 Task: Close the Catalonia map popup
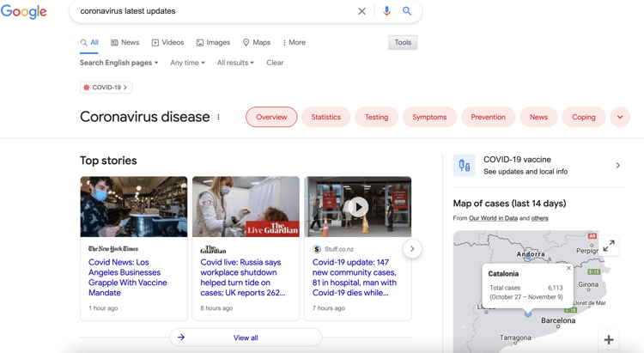pos(568,268)
